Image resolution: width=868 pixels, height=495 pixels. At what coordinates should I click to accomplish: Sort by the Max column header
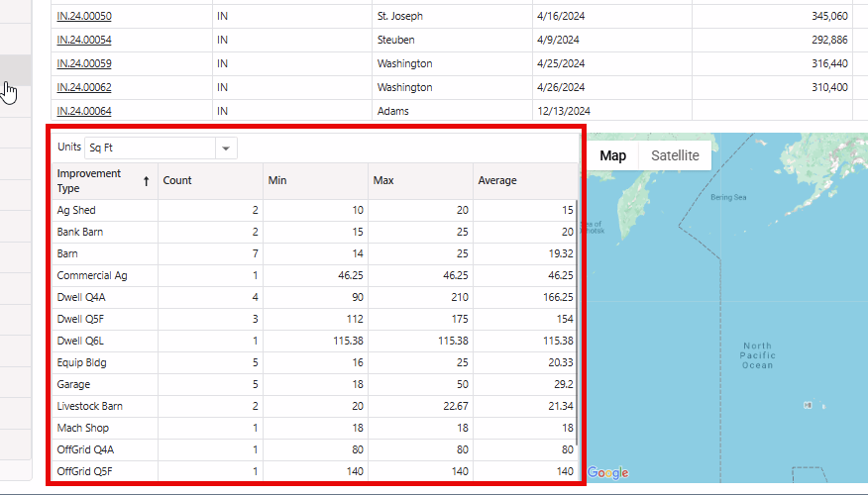381,181
